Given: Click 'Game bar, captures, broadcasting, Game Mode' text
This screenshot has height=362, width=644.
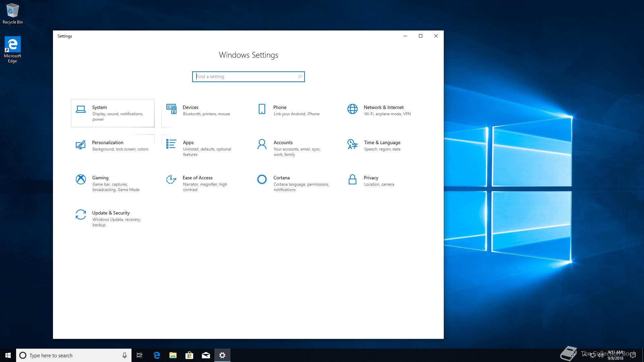Looking at the screenshot, I should click(x=116, y=187).
